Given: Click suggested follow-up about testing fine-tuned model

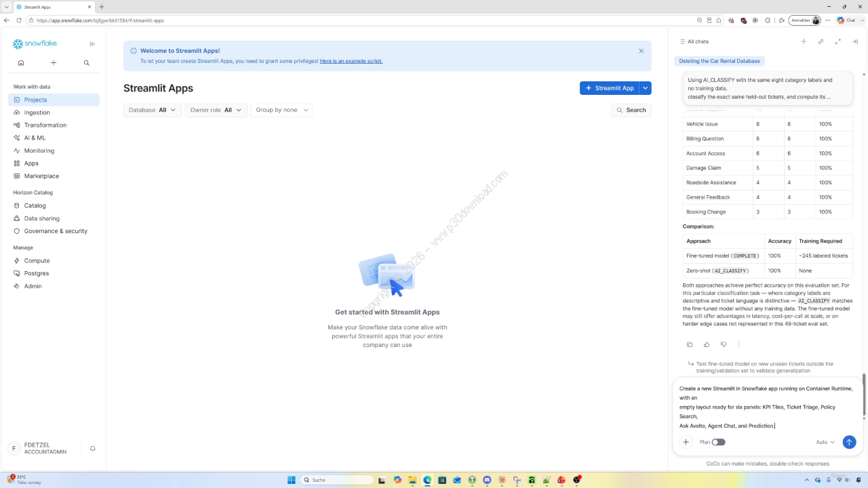Looking at the screenshot, I should 761,367.
